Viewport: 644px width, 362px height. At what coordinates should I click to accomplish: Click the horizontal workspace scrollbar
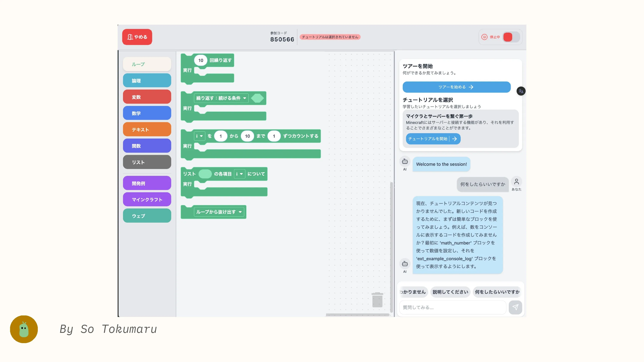click(357, 315)
